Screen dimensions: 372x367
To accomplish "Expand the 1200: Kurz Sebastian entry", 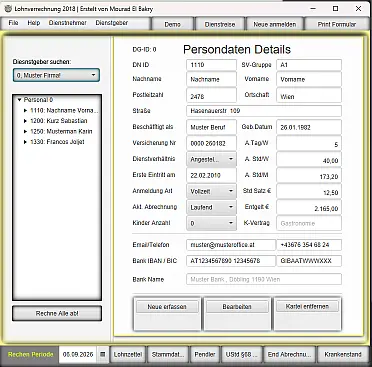I will (x=25, y=121).
